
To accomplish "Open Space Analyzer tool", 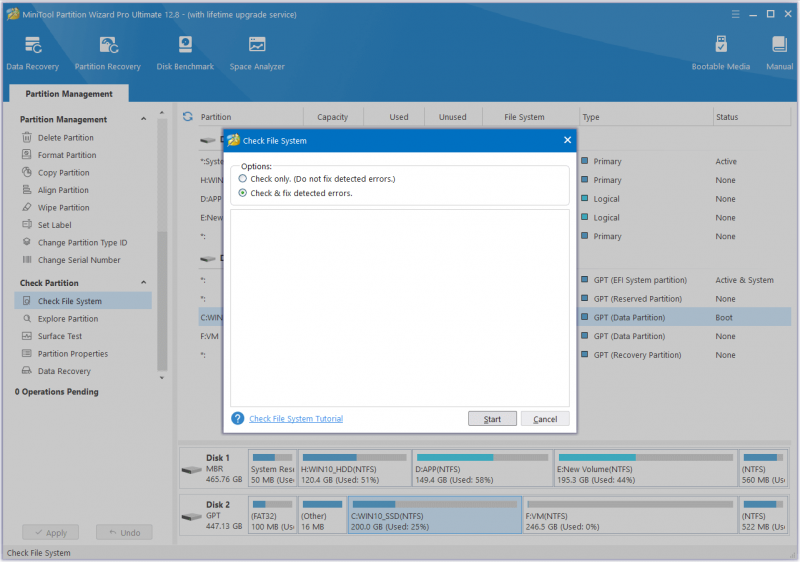I will [257, 53].
